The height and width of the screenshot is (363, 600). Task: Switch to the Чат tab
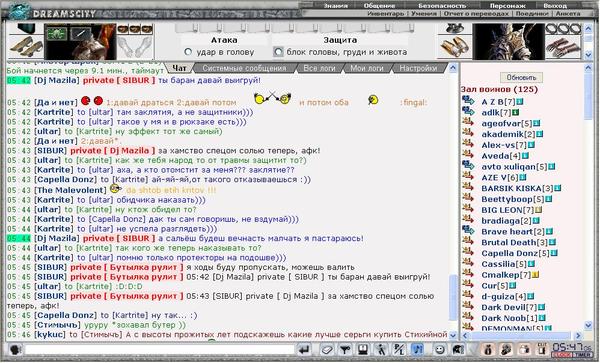pos(179,68)
